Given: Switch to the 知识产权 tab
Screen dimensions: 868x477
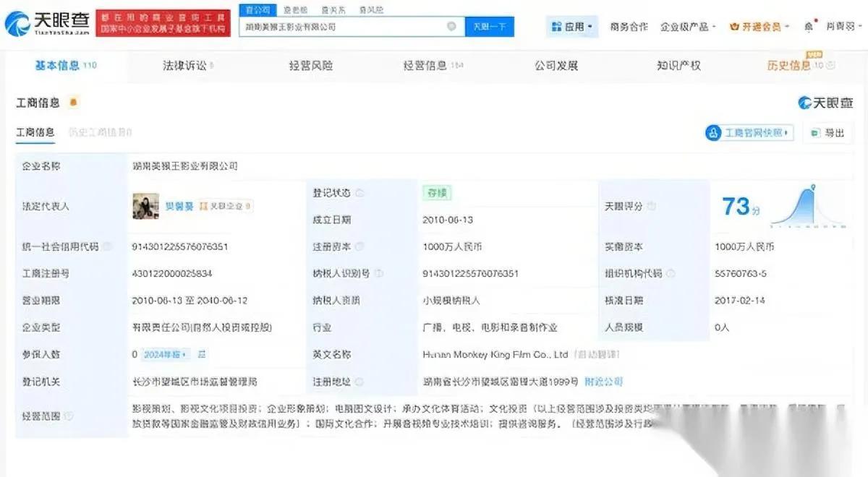Looking at the screenshot, I should click(x=678, y=66).
